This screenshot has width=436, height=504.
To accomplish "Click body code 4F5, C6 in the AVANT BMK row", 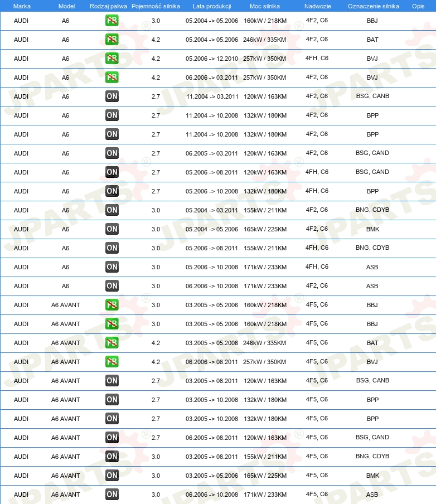I will click(x=317, y=476).
